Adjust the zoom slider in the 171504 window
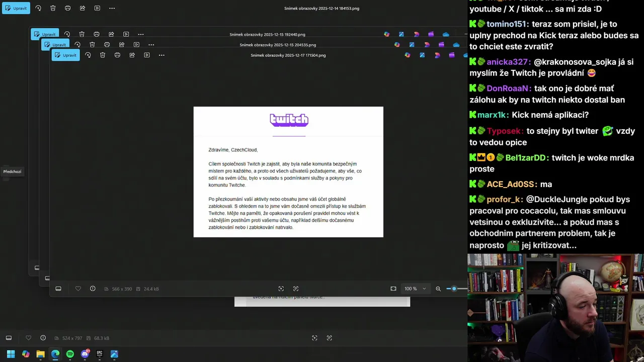644x362 pixels. (454, 289)
